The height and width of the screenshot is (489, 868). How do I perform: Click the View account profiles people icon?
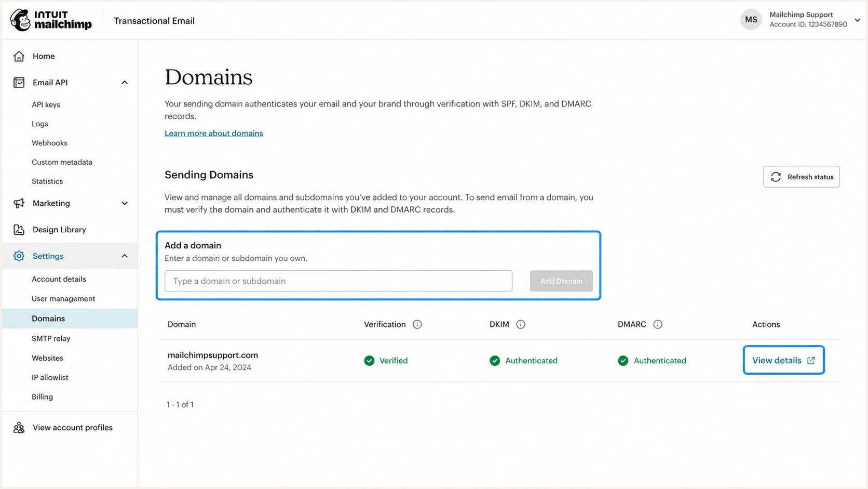[x=19, y=428]
